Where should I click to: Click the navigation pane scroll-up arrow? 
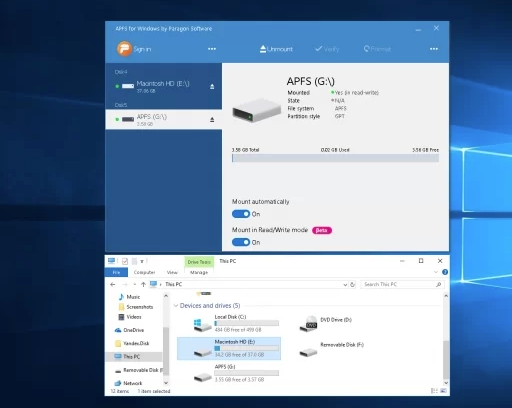166,296
